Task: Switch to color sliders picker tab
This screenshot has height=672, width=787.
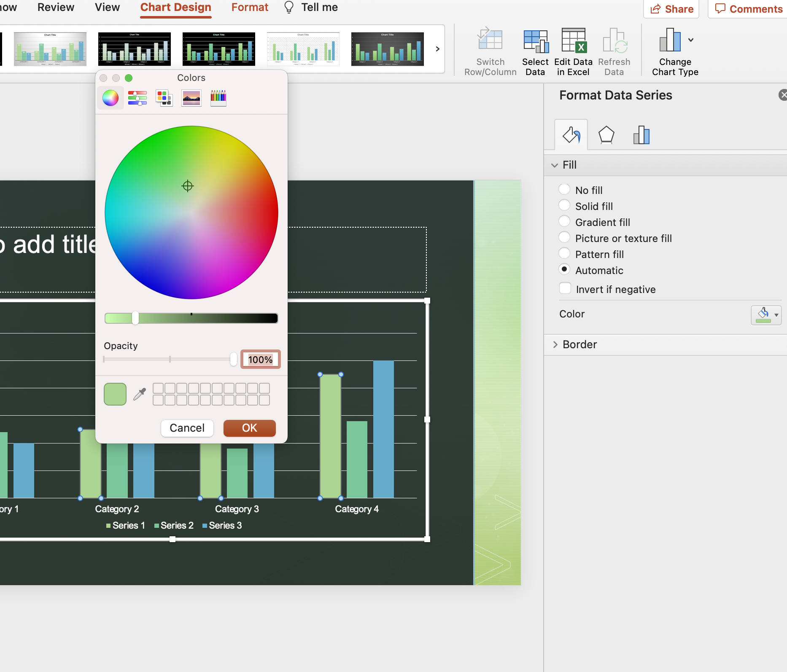Action: 137,98
